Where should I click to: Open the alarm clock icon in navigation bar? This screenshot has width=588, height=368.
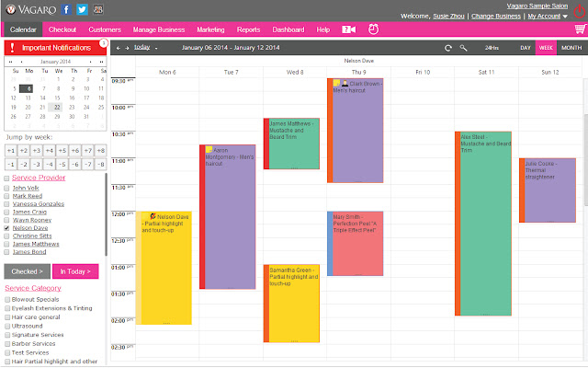pyautogui.click(x=373, y=29)
